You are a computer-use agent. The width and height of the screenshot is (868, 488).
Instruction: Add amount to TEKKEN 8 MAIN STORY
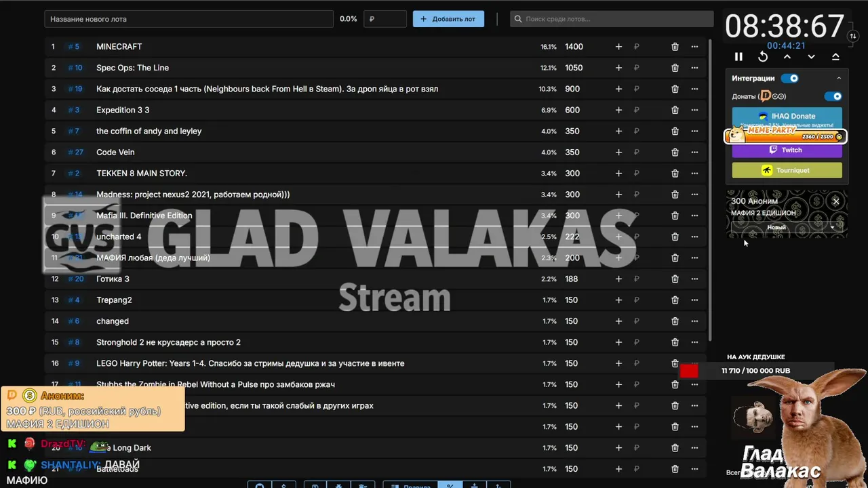[618, 174]
